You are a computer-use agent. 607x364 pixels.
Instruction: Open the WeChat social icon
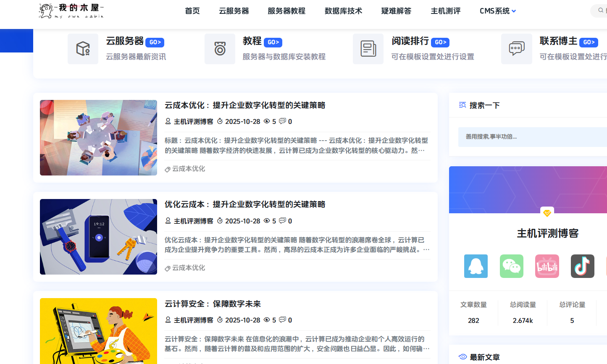[511, 266]
